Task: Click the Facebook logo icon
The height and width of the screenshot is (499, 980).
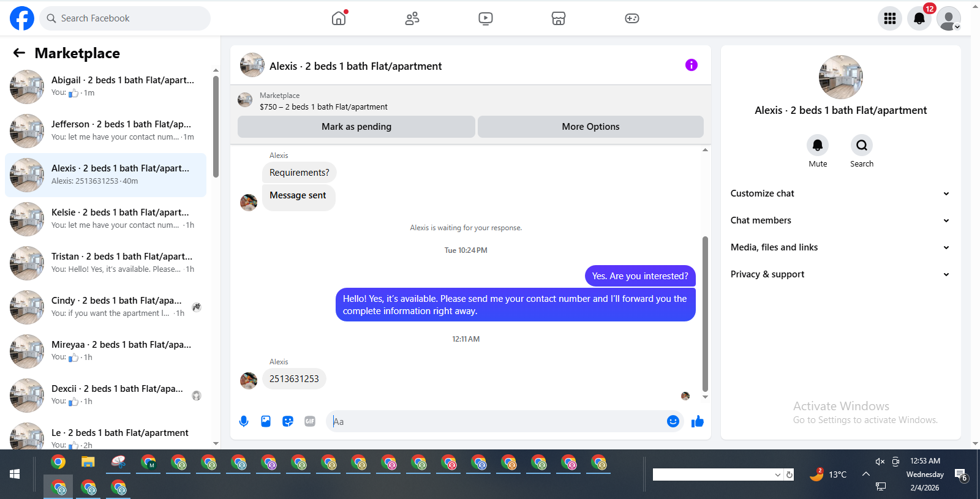Action: point(22,18)
